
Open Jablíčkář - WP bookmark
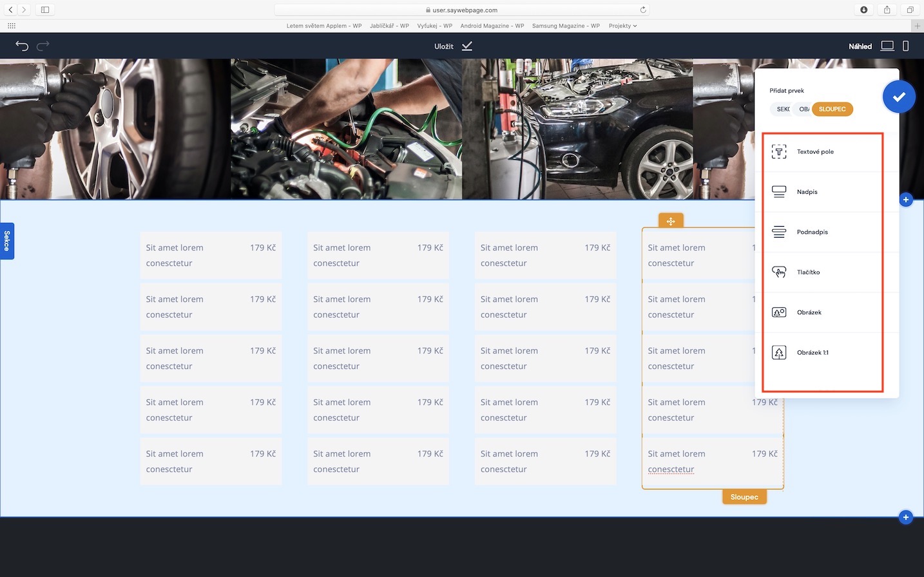click(389, 26)
